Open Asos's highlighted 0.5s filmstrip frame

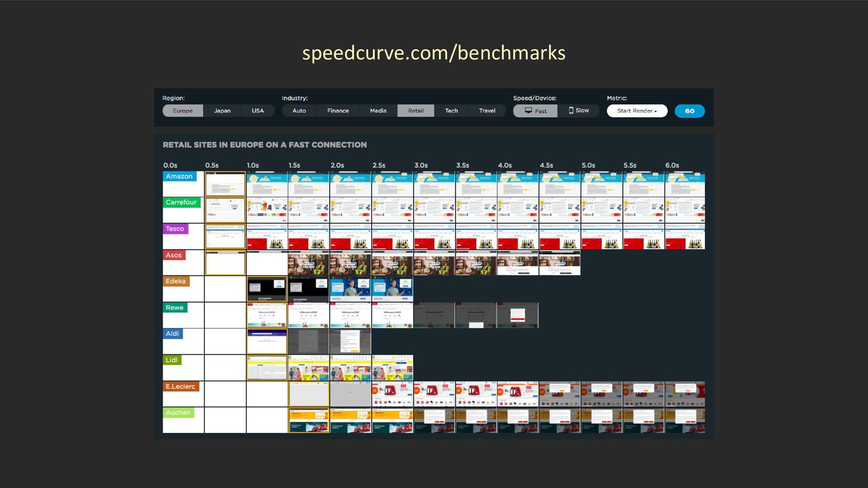tap(225, 263)
